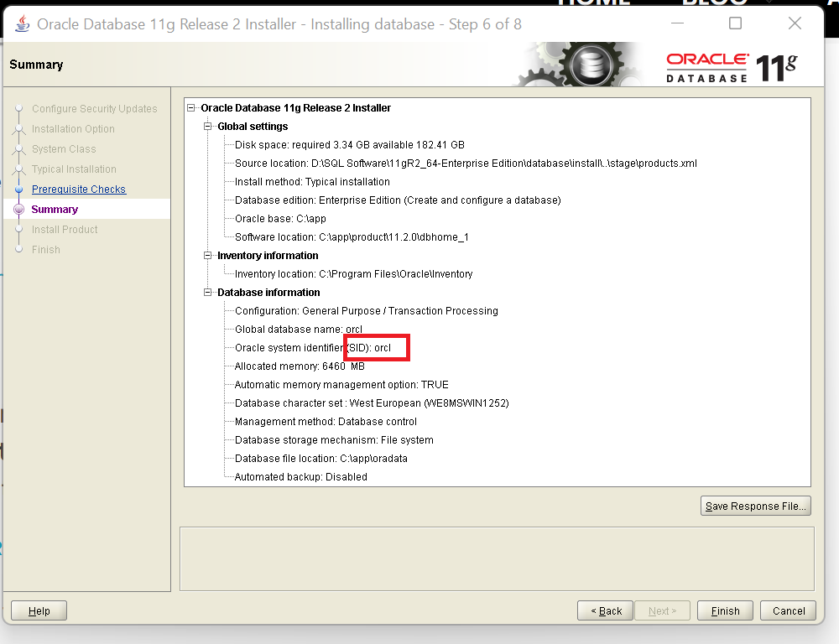Click the Inventory information heading
The height and width of the screenshot is (644, 839).
(268, 256)
